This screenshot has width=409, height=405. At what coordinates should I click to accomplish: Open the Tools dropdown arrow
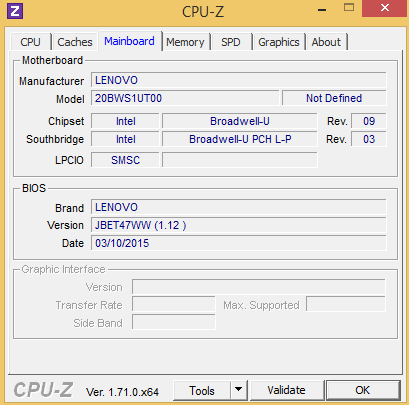click(x=238, y=390)
